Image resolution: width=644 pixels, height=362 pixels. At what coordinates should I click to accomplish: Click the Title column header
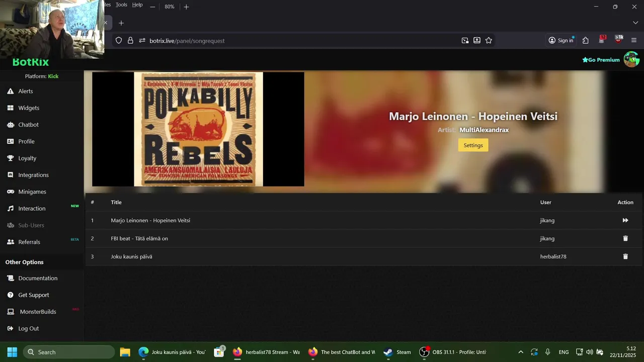pos(116,202)
